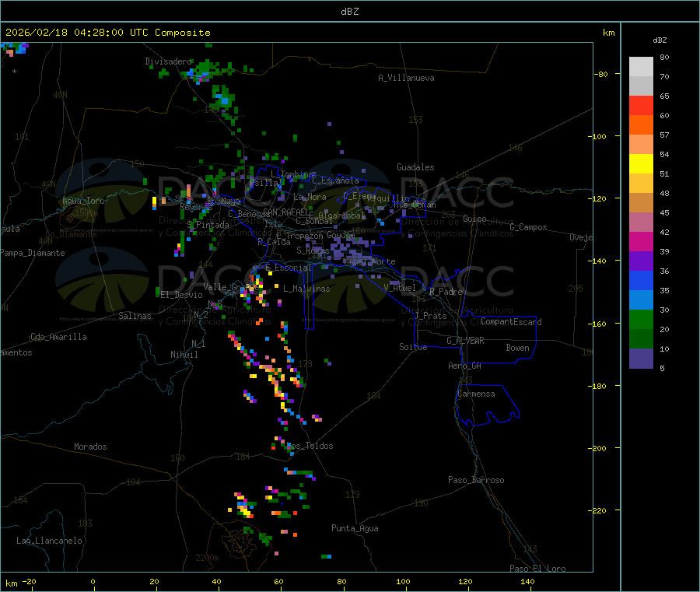Screen dimensions: 700x592
Task: Click the magenta 39 dBZ legend swatch
Action: tap(641, 241)
